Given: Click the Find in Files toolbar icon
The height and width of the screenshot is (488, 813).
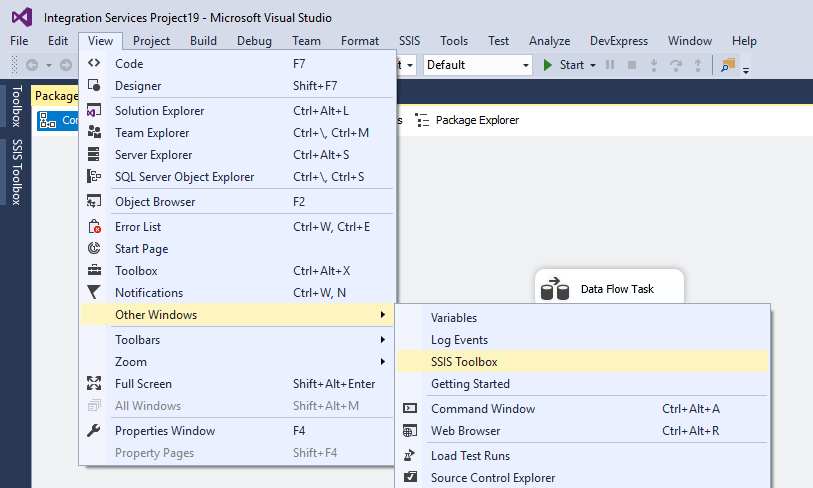Looking at the screenshot, I should coord(728,65).
